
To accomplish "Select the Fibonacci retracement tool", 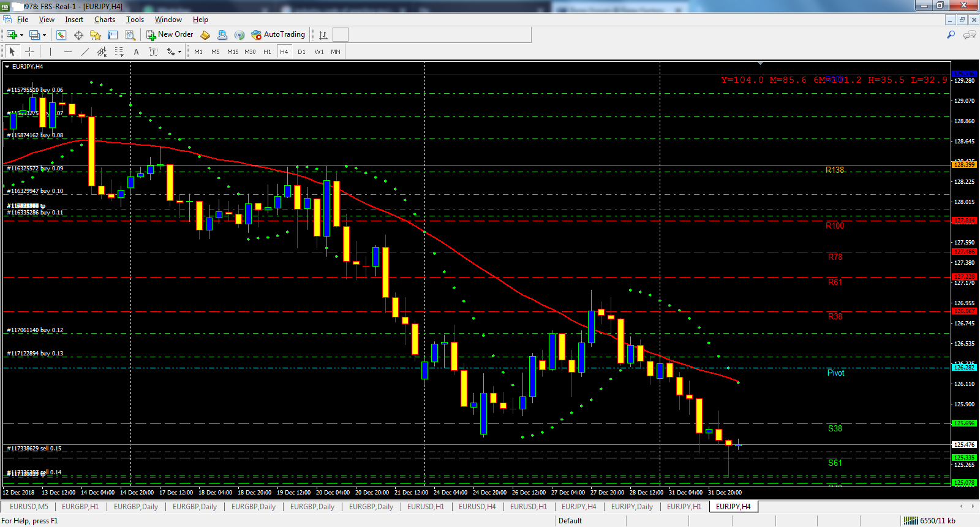I will pos(119,51).
